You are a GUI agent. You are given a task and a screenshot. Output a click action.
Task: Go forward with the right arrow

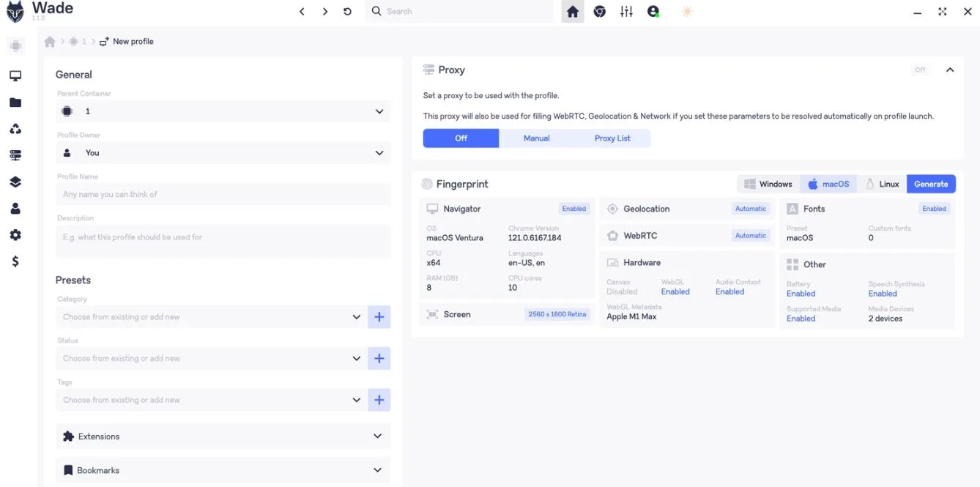(x=325, y=12)
